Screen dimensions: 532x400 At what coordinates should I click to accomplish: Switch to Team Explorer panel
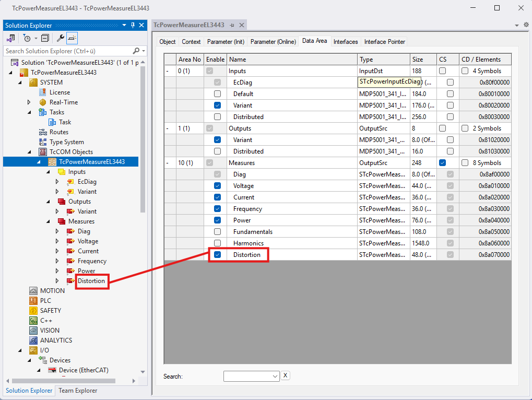[77, 391]
